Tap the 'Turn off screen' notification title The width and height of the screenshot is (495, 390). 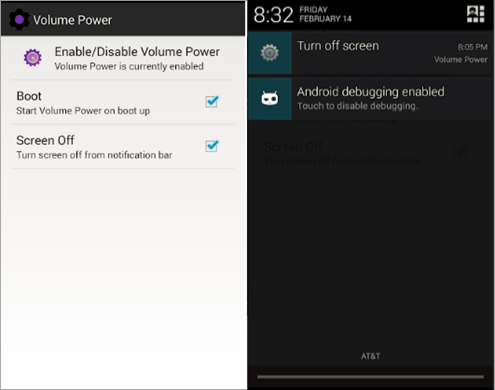coord(338,46)
